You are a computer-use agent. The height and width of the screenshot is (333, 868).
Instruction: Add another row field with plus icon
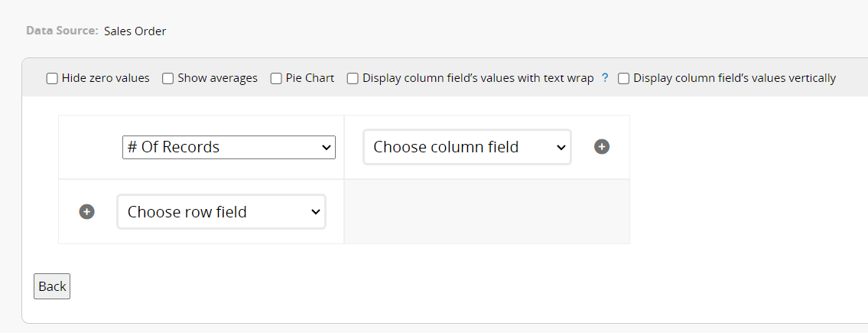click(x=87, y=212)
